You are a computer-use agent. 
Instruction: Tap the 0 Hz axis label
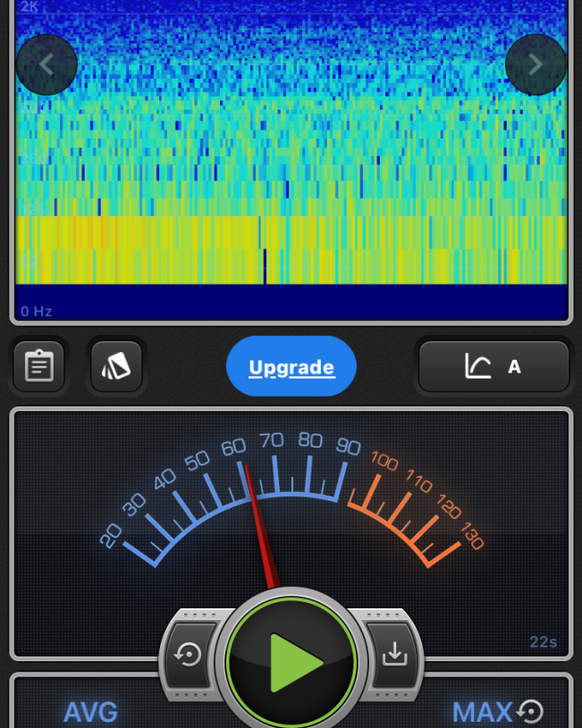[37, 311]
